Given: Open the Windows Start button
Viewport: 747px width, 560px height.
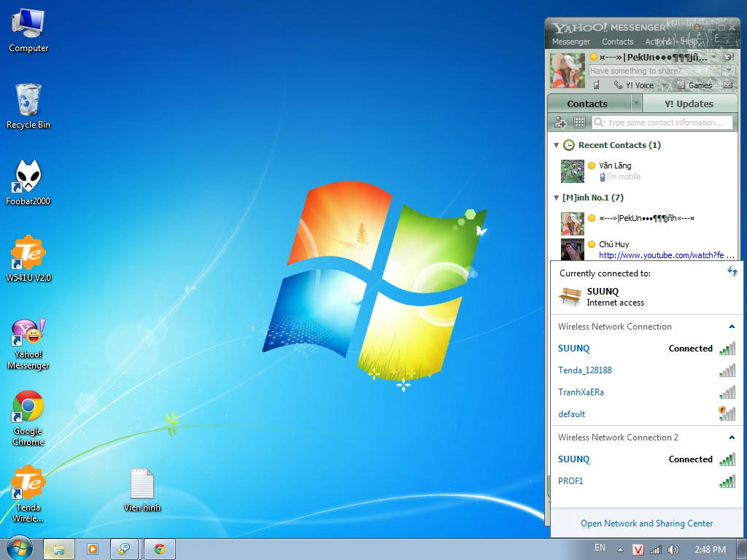Looking at the screenshot, I should [20, 548].
